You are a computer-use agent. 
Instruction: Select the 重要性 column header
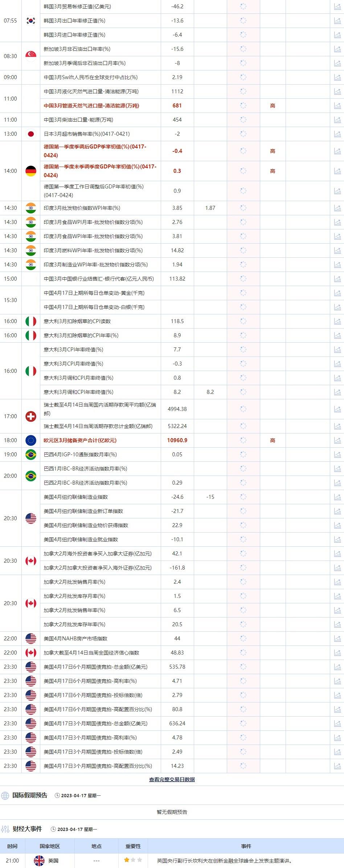tap(133, 846)
